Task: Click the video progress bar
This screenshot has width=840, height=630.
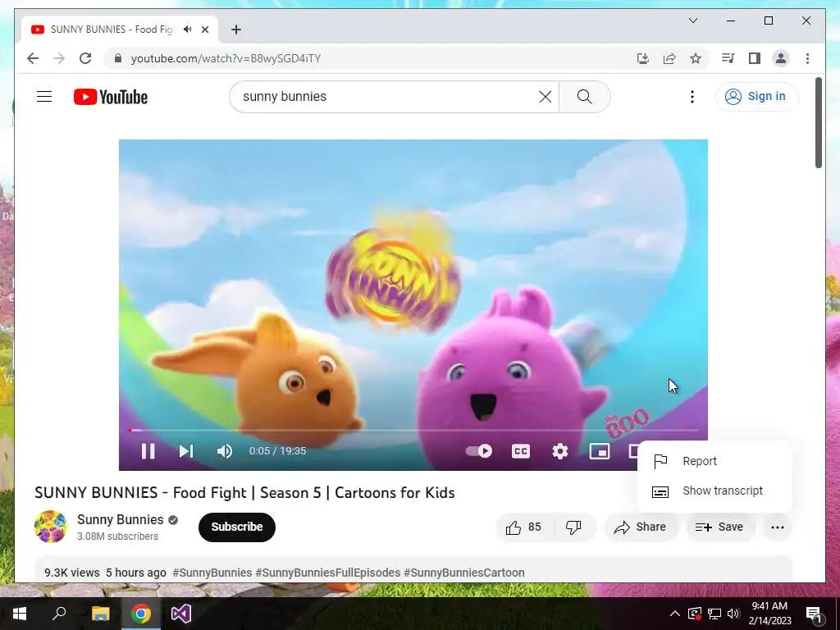Action: (413, 430)
